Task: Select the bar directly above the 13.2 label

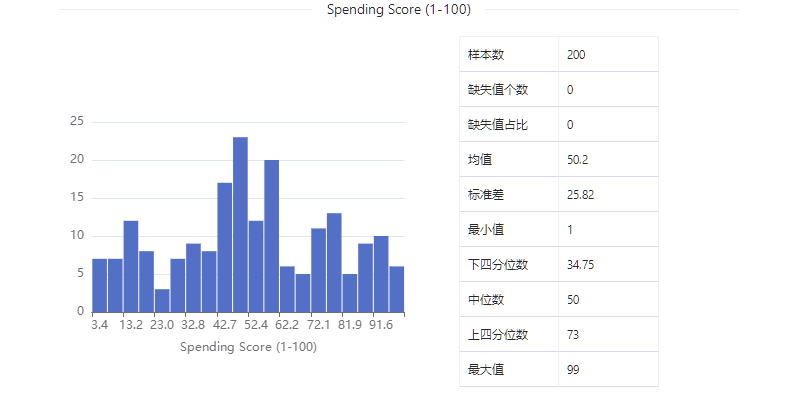Action: (x=131, y=266)
